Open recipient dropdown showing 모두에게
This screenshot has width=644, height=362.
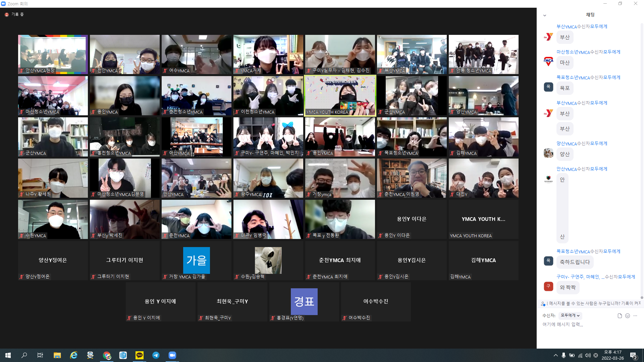(570, 315)
